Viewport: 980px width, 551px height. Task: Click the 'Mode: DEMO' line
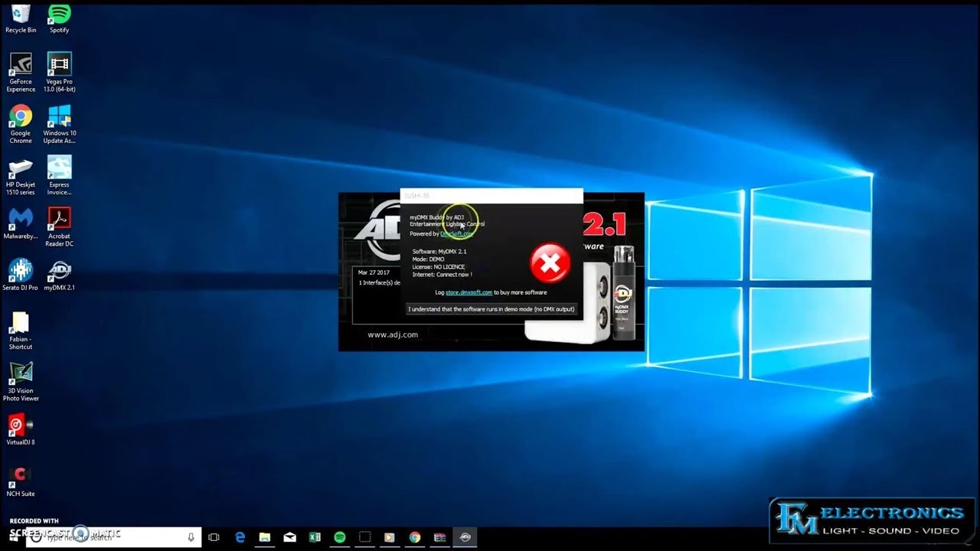coord(428,259)
